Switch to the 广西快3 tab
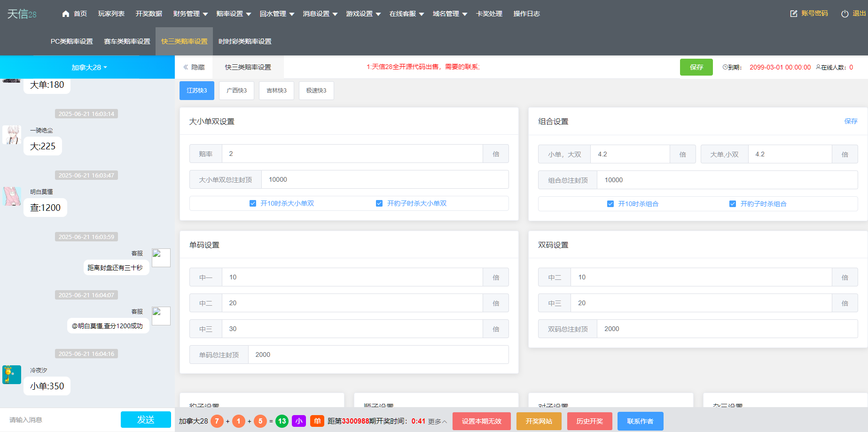 (236, 90)
